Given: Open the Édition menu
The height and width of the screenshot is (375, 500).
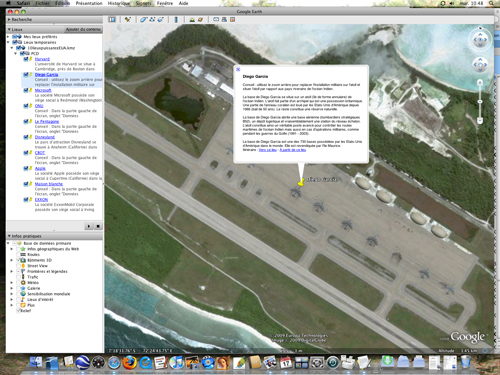Looking at the screenshot, I should click(x=63, y=3).
